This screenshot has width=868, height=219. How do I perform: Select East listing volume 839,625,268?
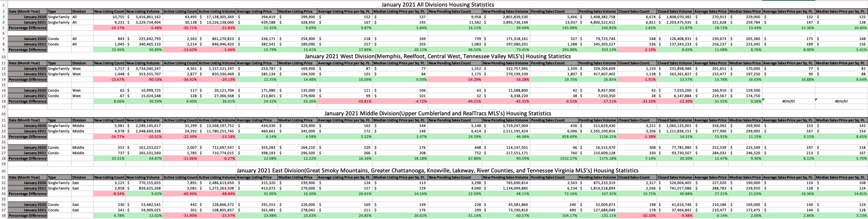coord(144,188)
